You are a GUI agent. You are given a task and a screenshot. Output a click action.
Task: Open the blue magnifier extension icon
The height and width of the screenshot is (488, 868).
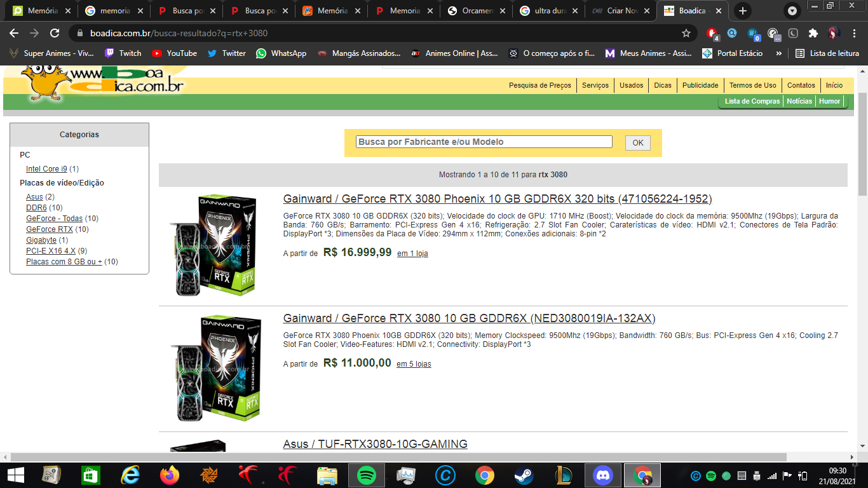tap(732, 33)
